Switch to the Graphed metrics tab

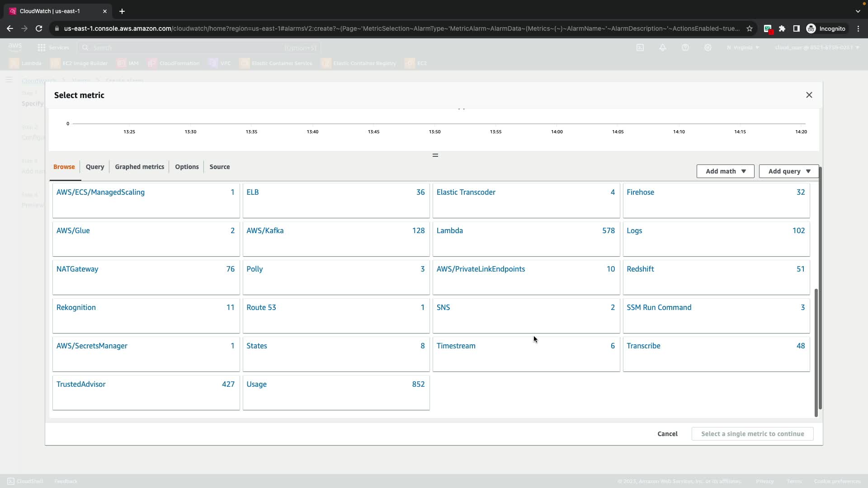139,167
